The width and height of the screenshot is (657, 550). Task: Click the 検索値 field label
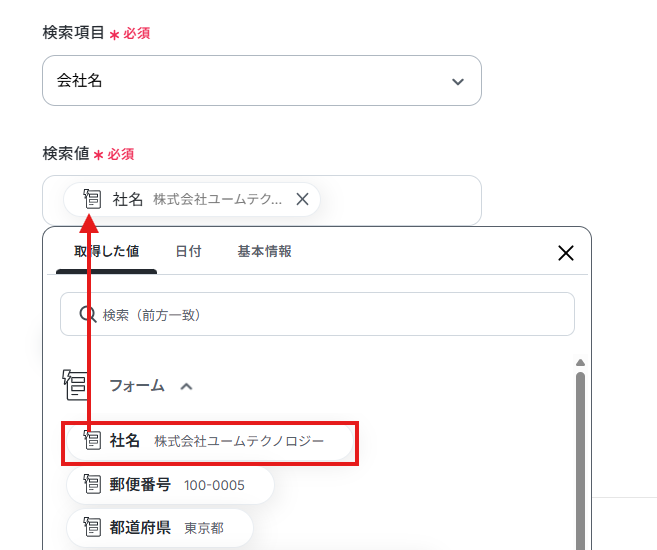tap(66, 153)
